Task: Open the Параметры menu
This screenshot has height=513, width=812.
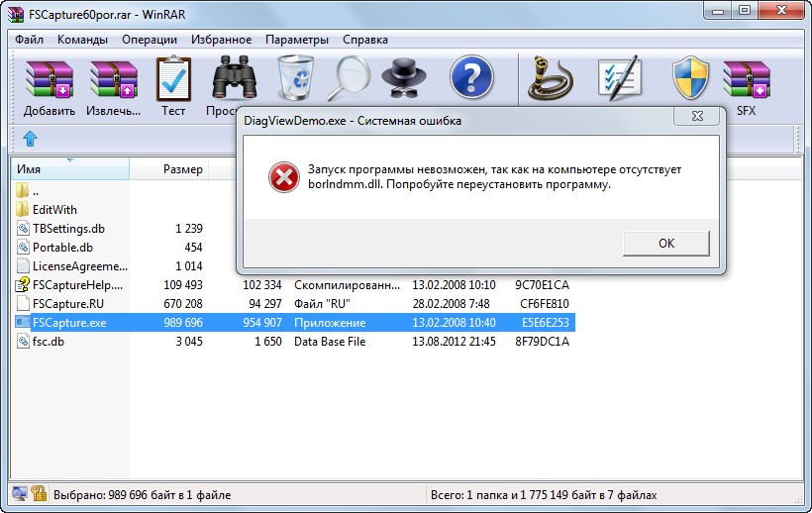Action: point(297,40)
